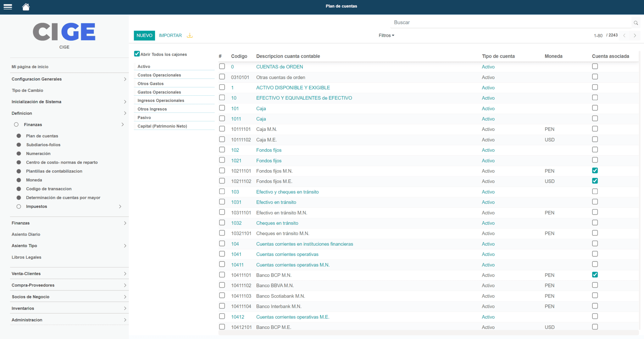Go to previous page arrow

click(625, 36)
